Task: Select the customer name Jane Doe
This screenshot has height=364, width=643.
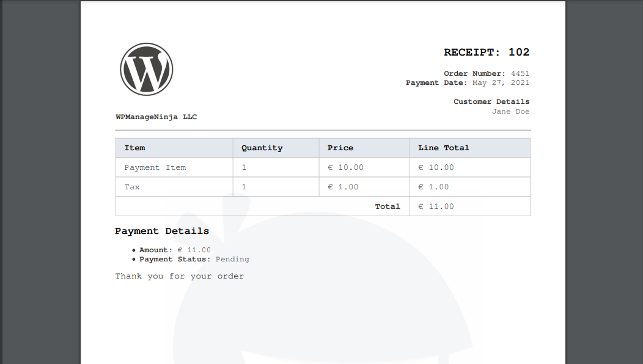Action: point(510,111)
